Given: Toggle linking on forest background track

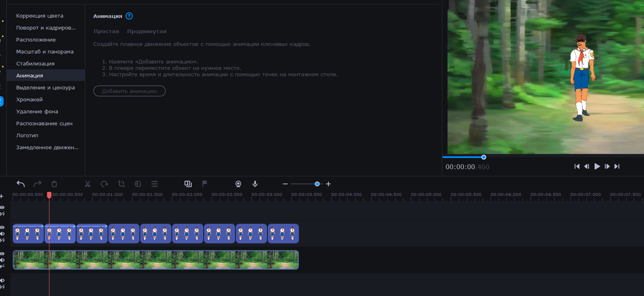Looking at the screenshot, I should coord(2,266).
